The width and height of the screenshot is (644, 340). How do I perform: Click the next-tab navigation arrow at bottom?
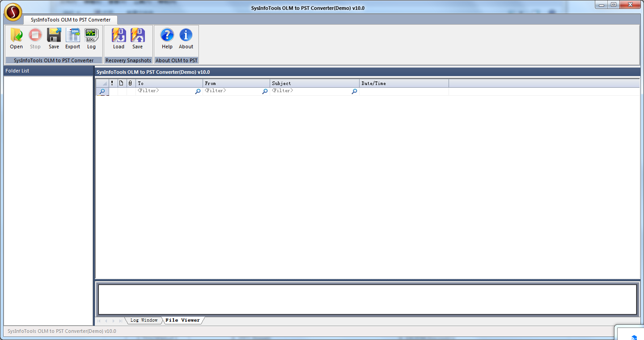[113, 321]
